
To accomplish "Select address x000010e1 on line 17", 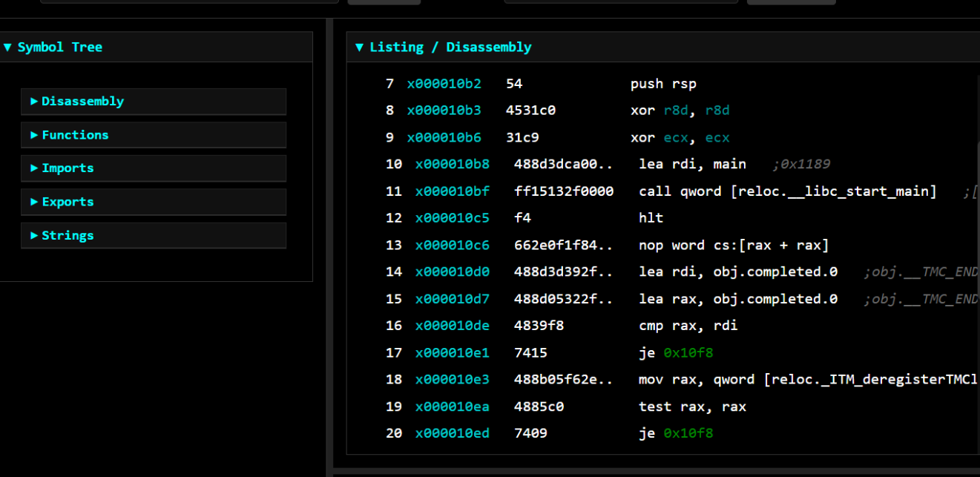I will point(453,352).
